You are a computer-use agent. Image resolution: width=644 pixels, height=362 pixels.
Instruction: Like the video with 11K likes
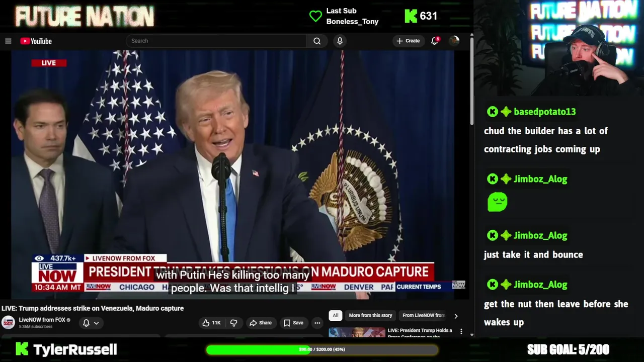coord(212,323)
